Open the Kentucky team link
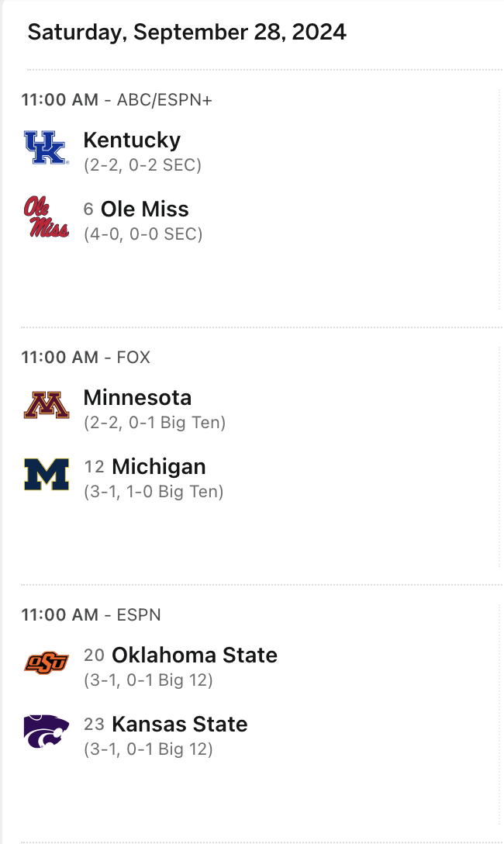The image size is (504, 844). click(x=132, y=140)
